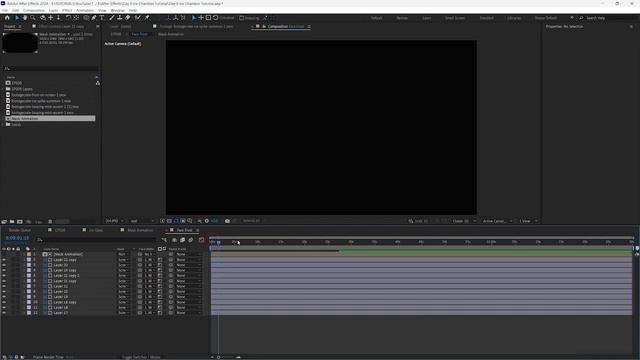Switch to the Learn workspace
The image size is (640, 360).
(x=427, y=18)
